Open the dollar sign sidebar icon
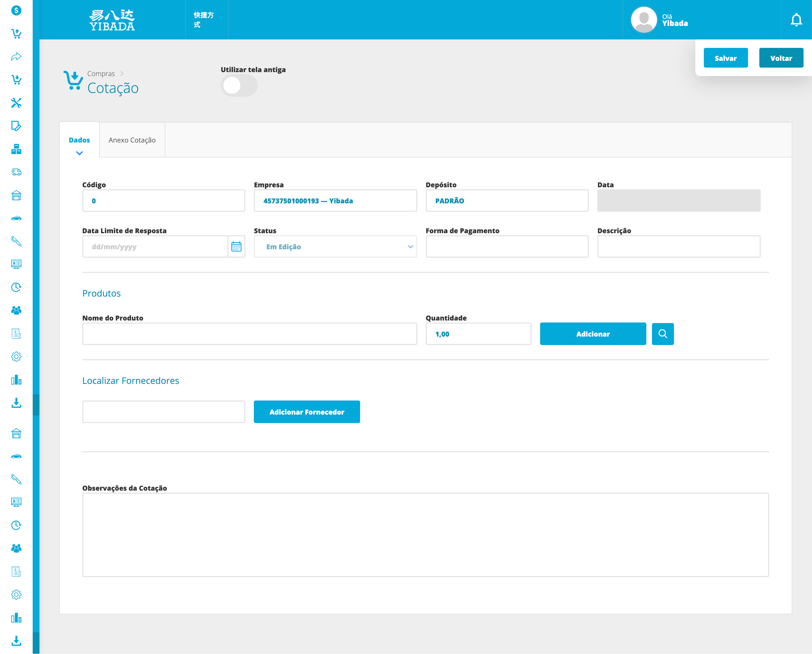 [16, 10]
